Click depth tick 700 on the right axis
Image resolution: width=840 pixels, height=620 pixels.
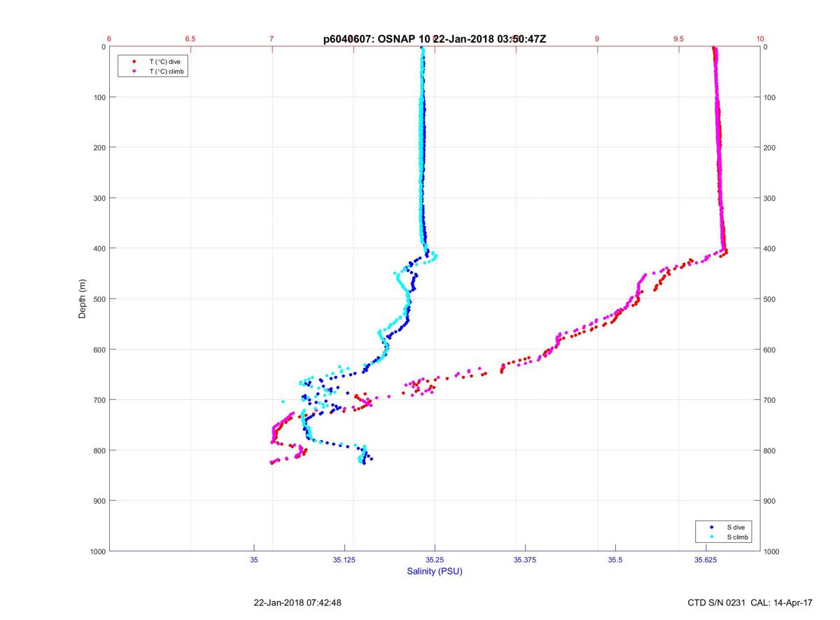pyautogui.click(x=771, y=400)
